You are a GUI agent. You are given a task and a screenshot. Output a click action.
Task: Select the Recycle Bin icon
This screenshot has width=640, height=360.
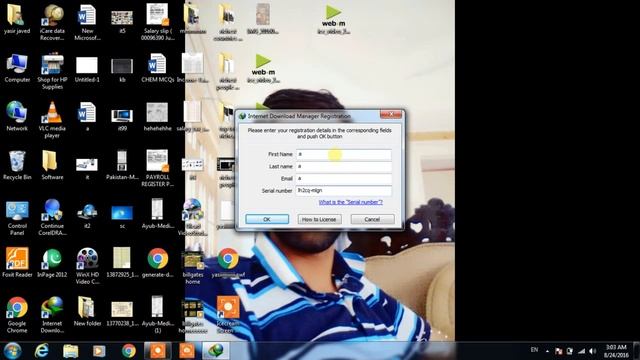(17, 165)
